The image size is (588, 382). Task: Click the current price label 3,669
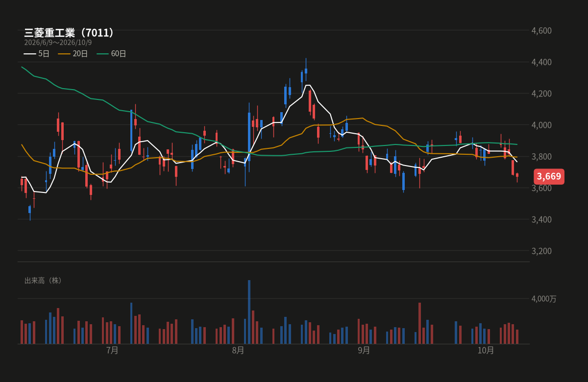tap(549, 176)
